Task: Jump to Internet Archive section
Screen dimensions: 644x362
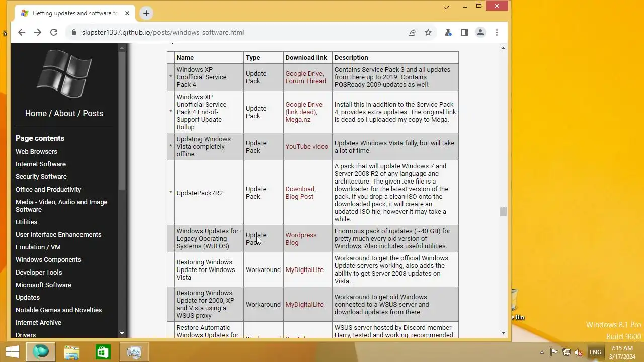Action: (38, 322)
